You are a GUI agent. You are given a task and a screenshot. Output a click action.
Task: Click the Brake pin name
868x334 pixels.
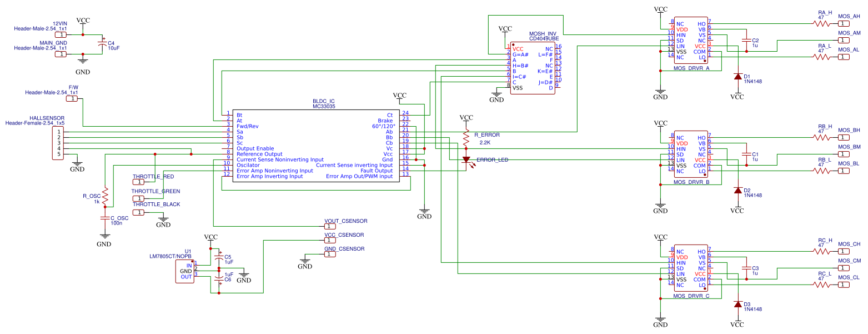pyautogui.click(x=385, y=121)
